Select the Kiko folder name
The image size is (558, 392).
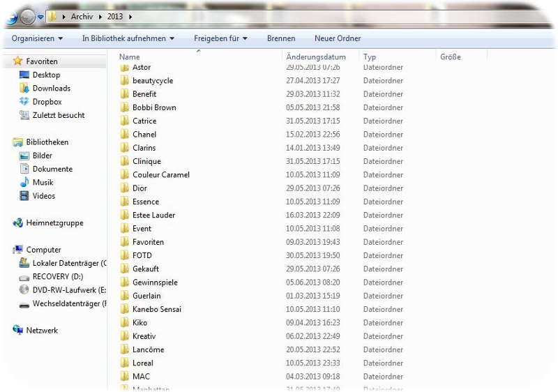pos(139,323)
